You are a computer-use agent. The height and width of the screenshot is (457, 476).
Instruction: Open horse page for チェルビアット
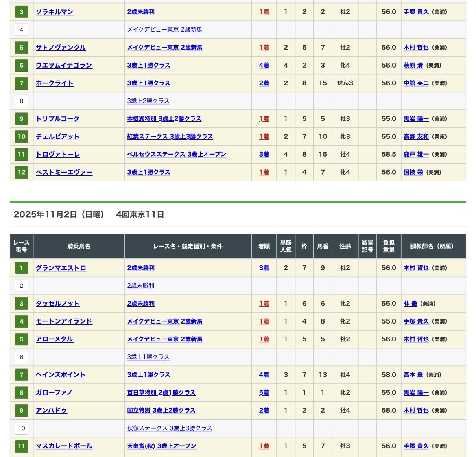click(58, 137)
